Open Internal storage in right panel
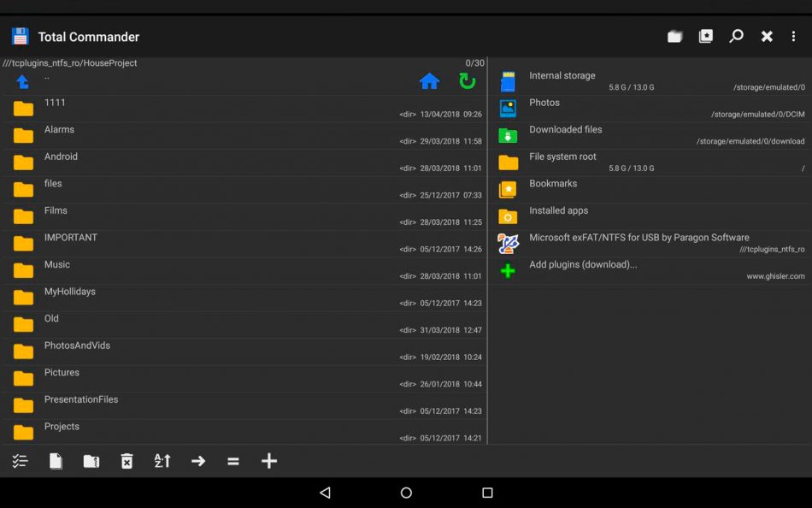Image resolution: width=812 pixels, height=508 pixels. 650,81
